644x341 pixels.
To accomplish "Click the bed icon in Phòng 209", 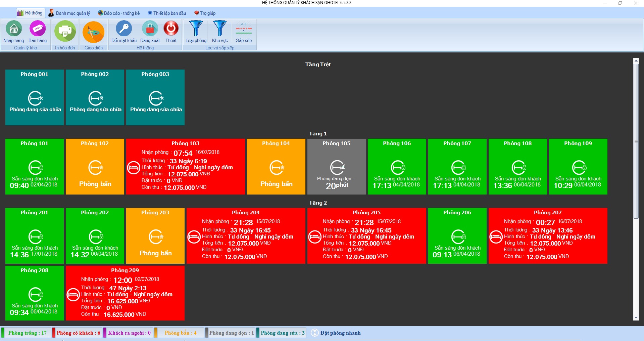I will click(73, 295).
